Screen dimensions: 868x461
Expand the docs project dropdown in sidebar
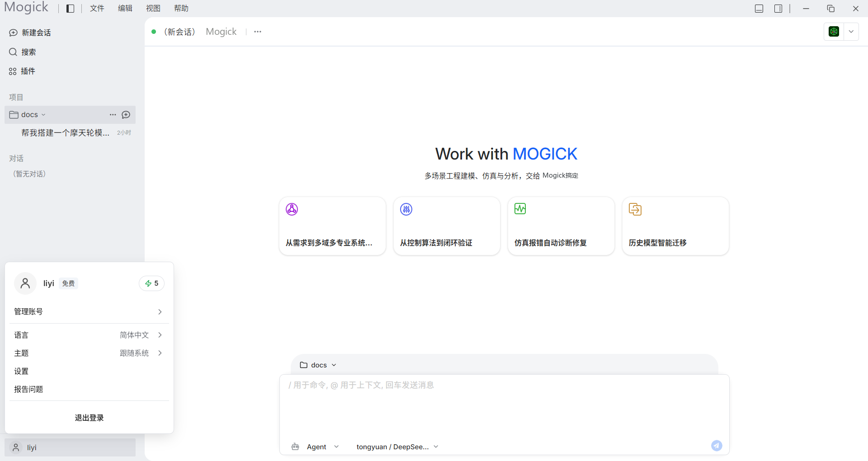43,115
